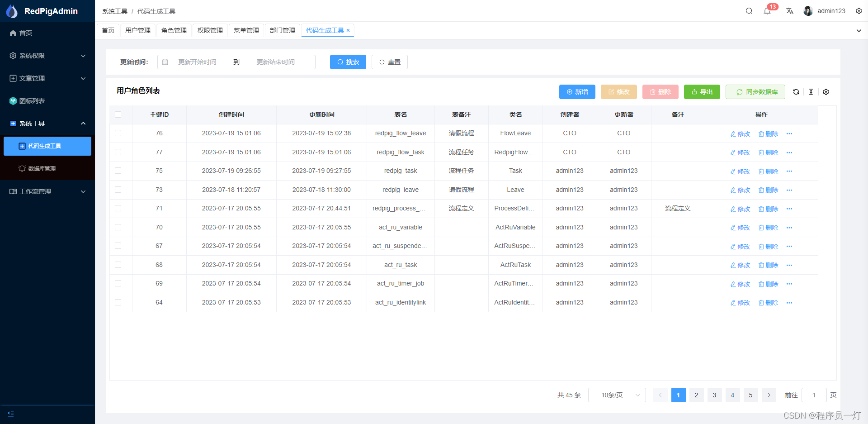Check the row with ID 67
The height and width of the screenshot is (424, 868).
click(x=118, y=246)
